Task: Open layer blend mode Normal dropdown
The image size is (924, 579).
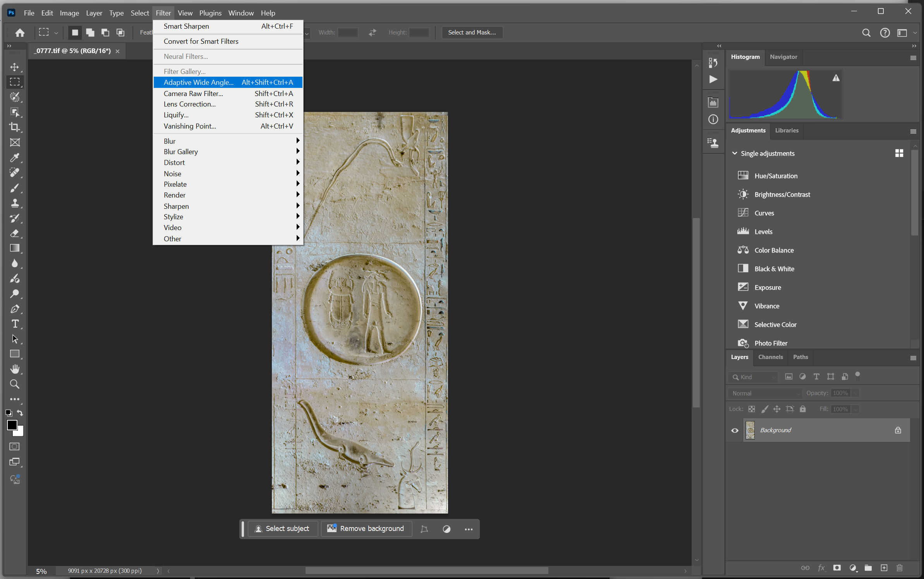Action: click(765, 393)
